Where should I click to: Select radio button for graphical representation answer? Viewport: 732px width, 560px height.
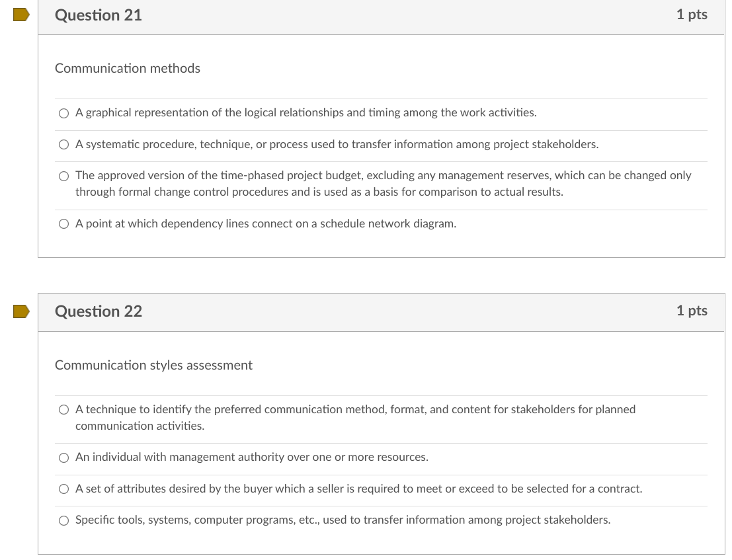click(63, 113)
